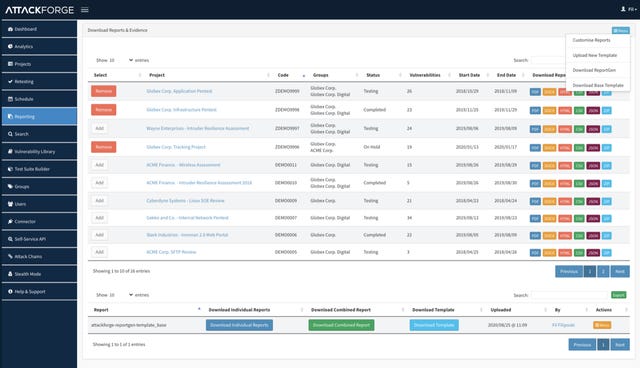Open the projects table Show entries dropdown
The width and height of the screenshot is (640, 368).
[x=121, y=60]
